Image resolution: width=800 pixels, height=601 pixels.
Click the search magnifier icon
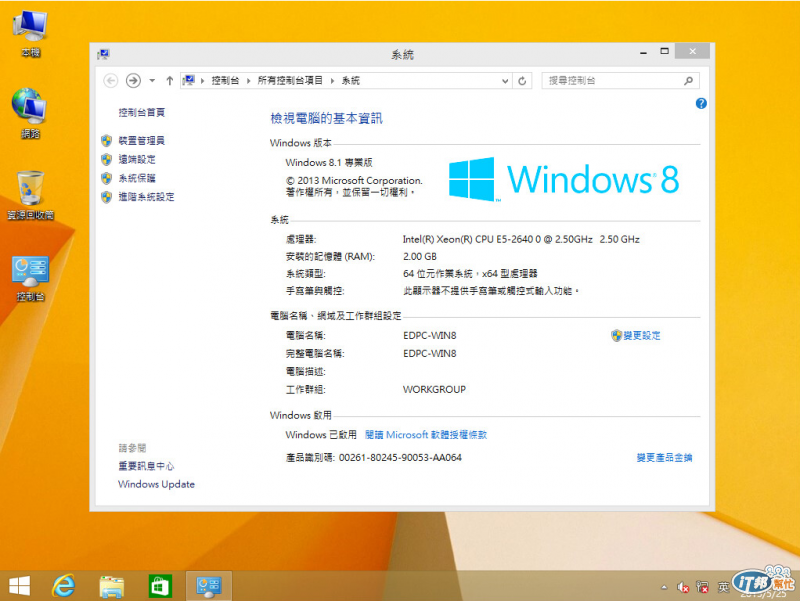point(688,81)
